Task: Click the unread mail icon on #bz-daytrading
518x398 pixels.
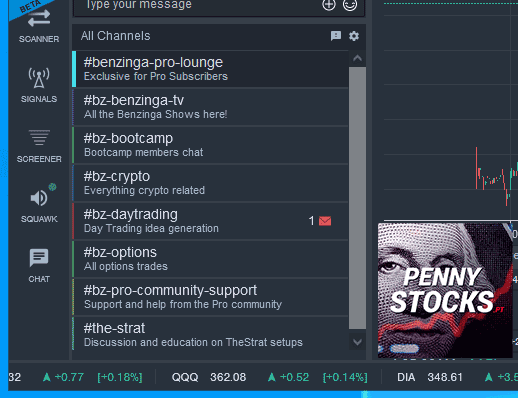Action: point(325,221)
